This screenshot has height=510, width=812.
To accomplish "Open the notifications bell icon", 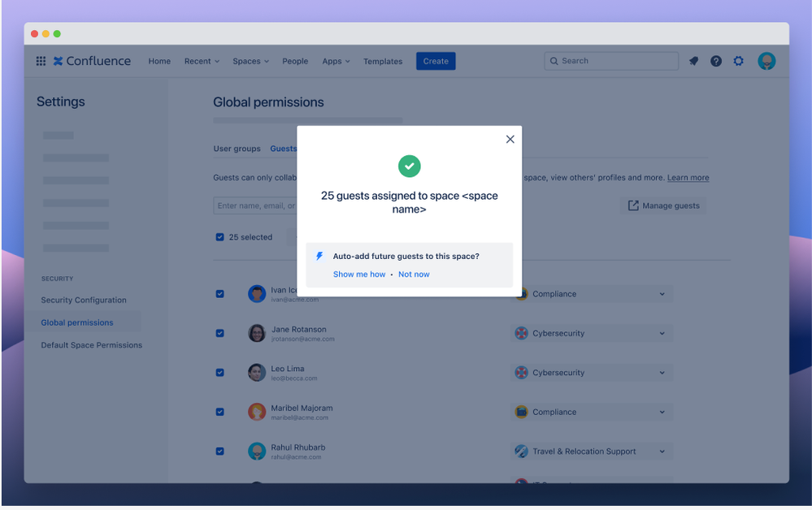I will pos(693,61).
